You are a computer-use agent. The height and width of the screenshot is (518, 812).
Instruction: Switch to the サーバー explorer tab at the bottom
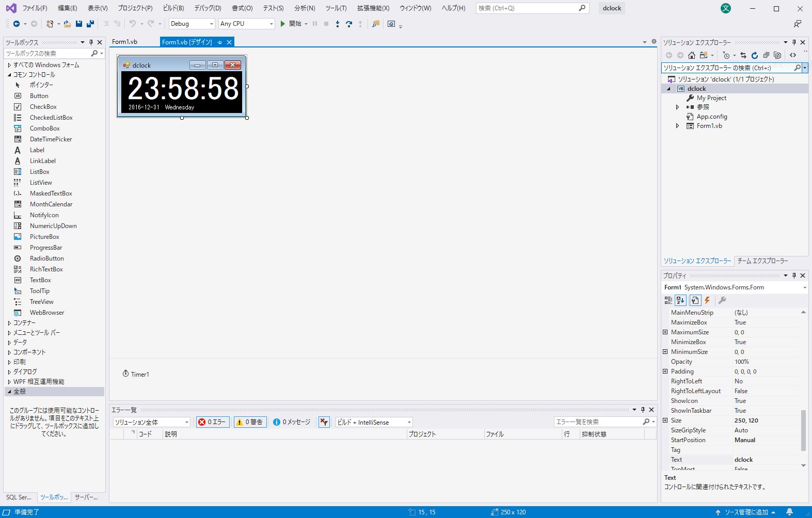86,497
